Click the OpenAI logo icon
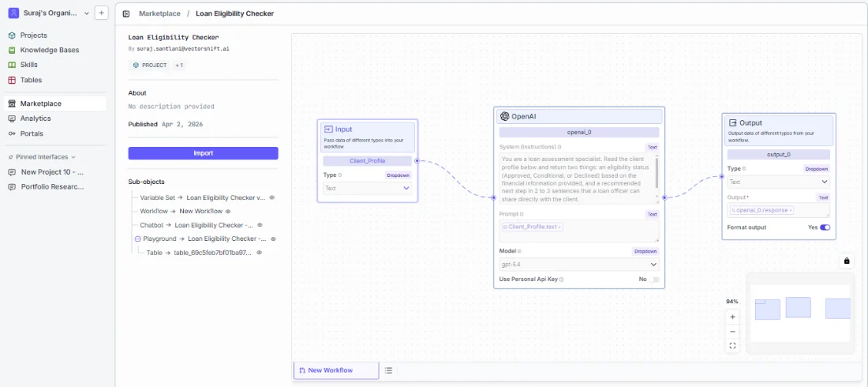 click(x=505, y=116)
